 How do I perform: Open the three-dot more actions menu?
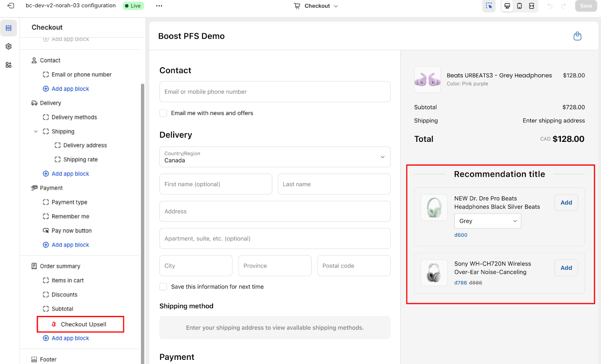(x=159, y=6)
